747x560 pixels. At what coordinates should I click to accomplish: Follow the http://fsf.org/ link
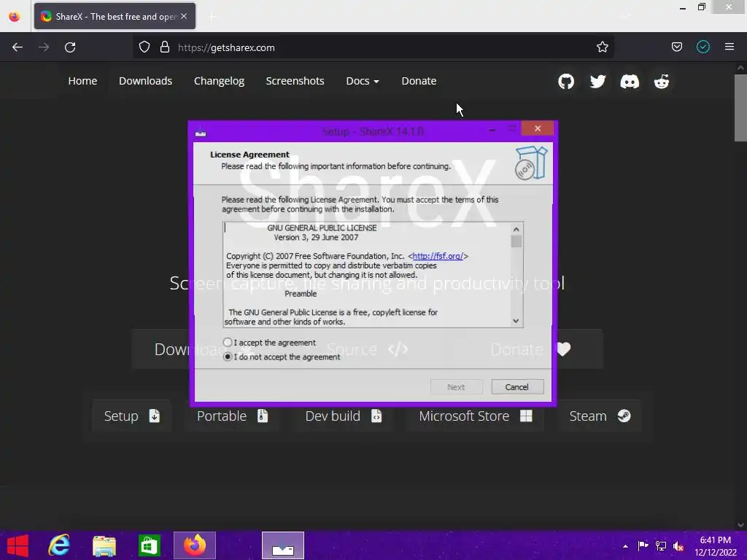pyautogui.click(x=438, y=256)
